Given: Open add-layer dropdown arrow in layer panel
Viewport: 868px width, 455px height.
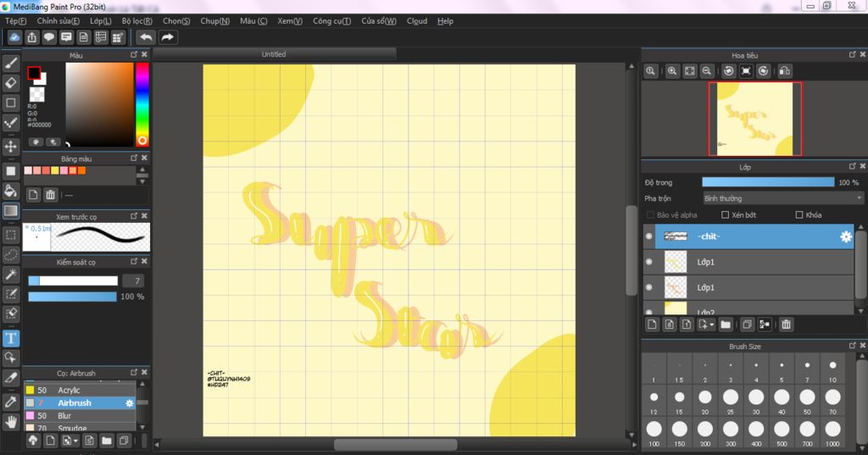Looking at the screenshot, I should click(x=711, y=325).
